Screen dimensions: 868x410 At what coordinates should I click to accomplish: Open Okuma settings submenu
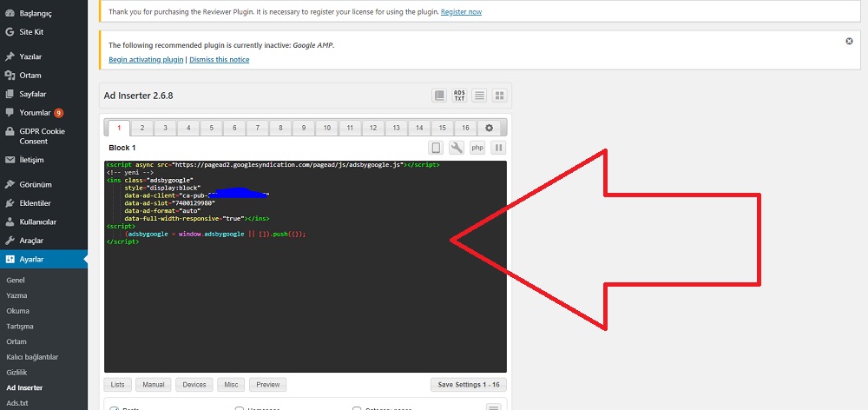click(x=17, y=311)
